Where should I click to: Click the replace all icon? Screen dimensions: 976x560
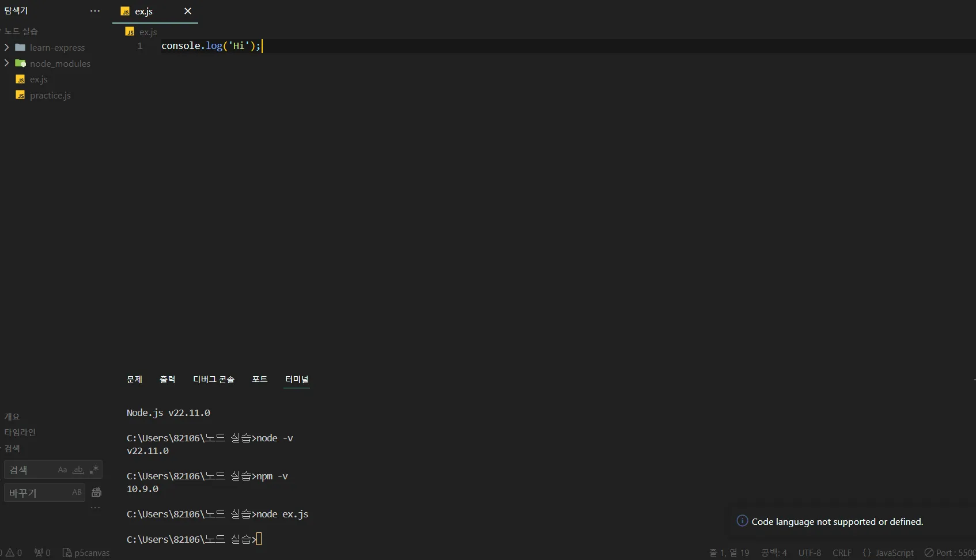(96, 493)
